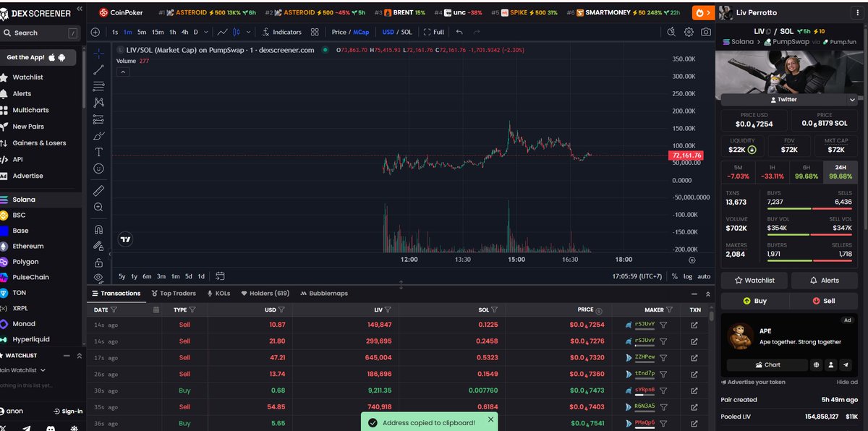This screenshot has height=431, width=868.
Task: Select the Ethereum chain
Action: point(27,246)
